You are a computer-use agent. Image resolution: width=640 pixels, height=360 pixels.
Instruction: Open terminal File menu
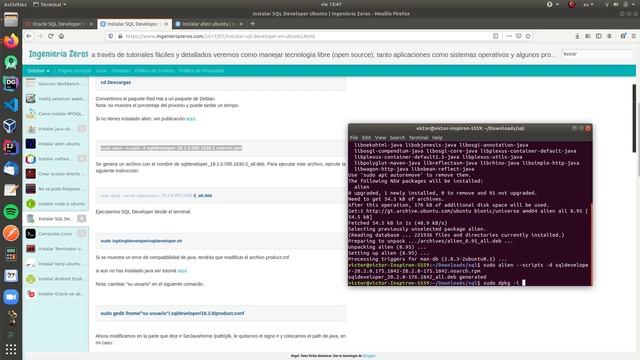(354, 138)
